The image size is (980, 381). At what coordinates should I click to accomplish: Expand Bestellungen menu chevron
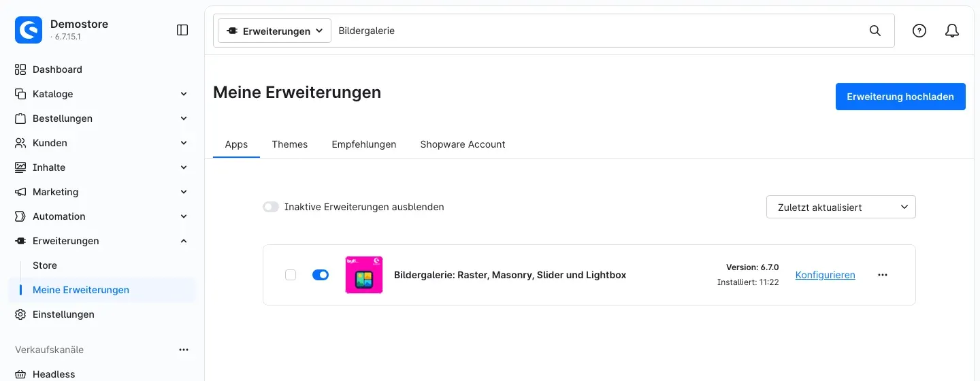pyautogui.click(x=184, y=118)
